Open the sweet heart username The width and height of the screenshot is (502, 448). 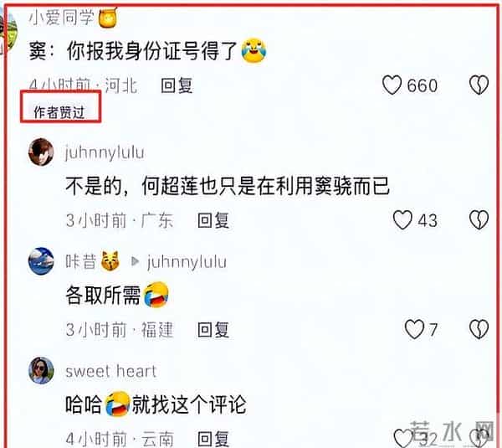coord(110,371)
